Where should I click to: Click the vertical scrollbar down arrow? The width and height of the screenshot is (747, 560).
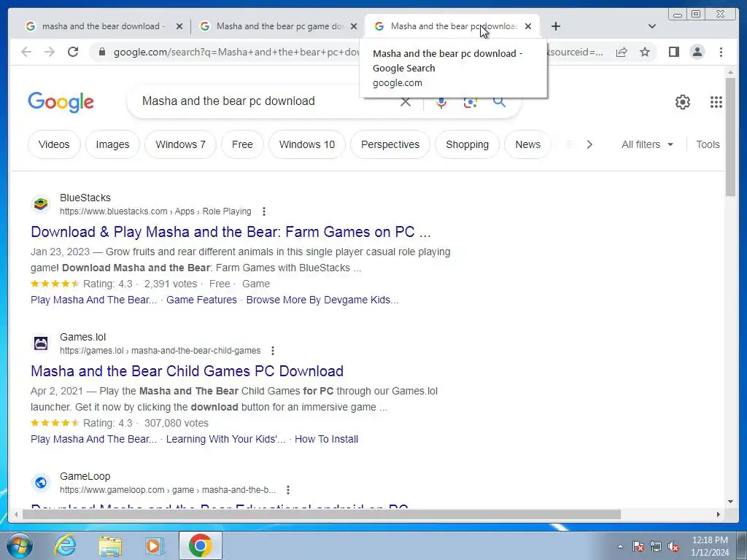tap(730, 502)
